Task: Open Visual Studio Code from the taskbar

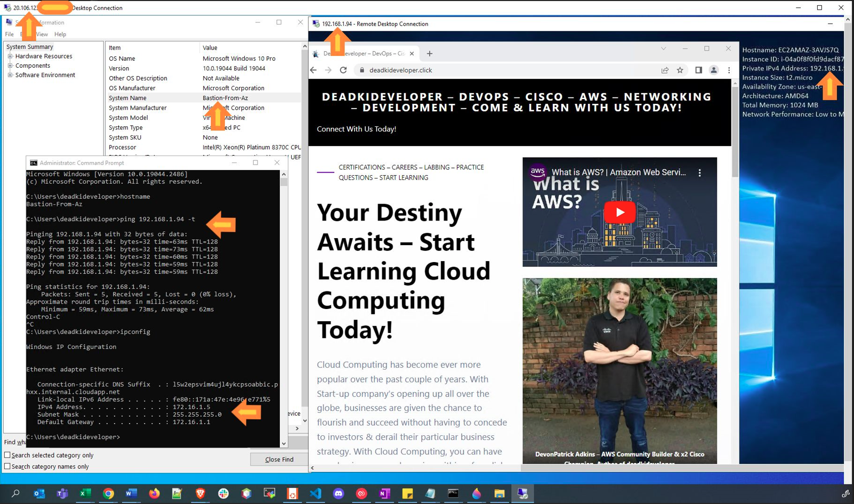Action: click(316, 493)
